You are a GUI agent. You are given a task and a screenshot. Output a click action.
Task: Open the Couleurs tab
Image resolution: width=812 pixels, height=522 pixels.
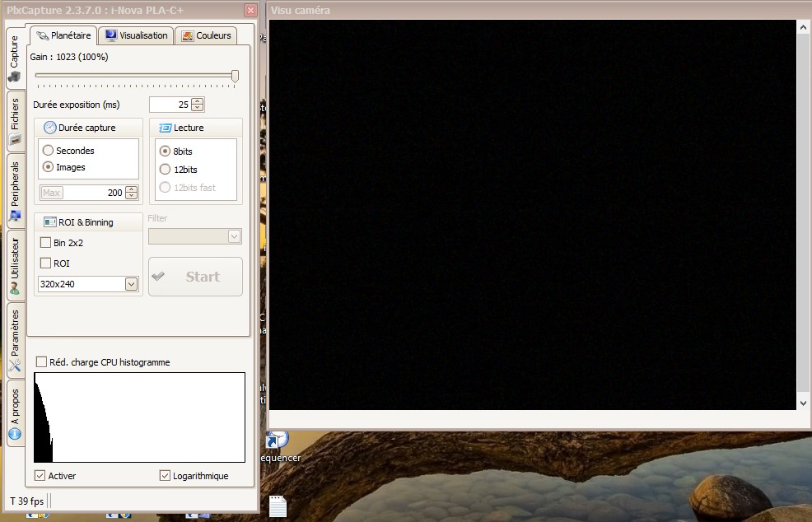[x=206, y=35]
